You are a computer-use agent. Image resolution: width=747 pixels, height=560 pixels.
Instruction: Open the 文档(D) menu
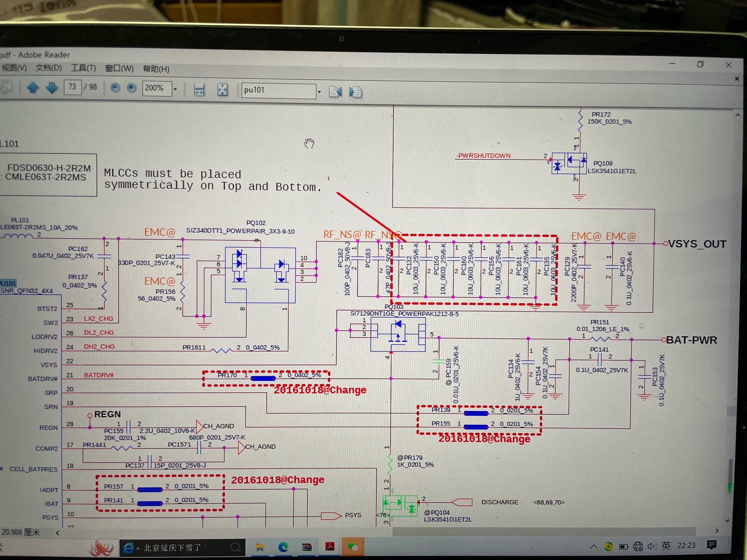click(x=49, y=68)
